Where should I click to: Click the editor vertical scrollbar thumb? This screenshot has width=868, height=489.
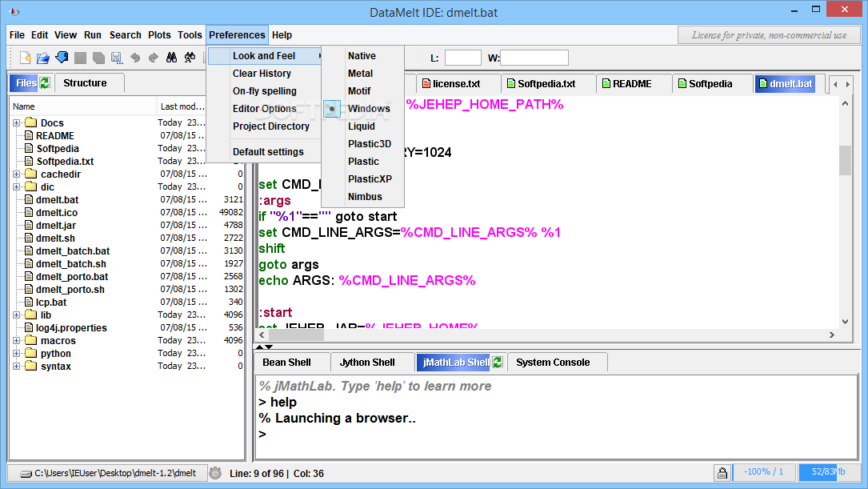click(x=846, y=161)
